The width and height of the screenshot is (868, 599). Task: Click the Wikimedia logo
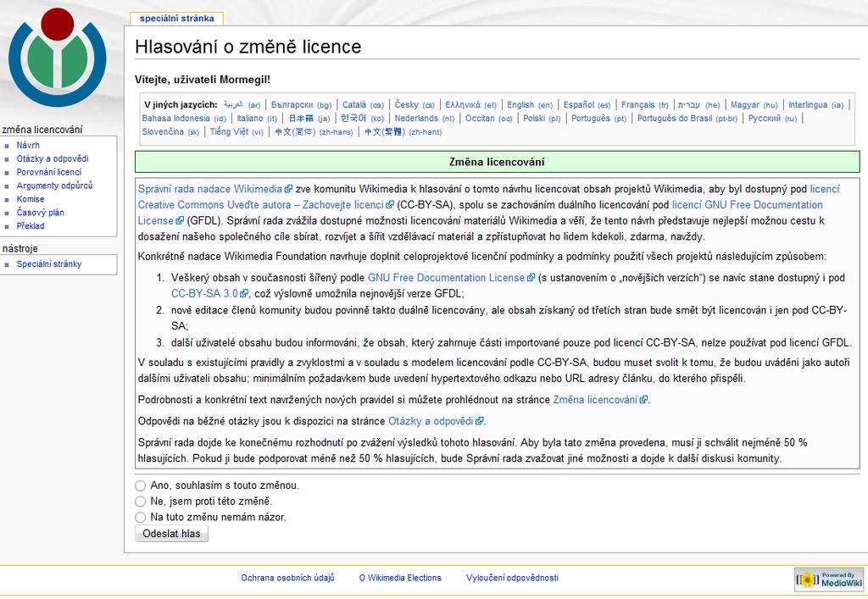point(58,57)
